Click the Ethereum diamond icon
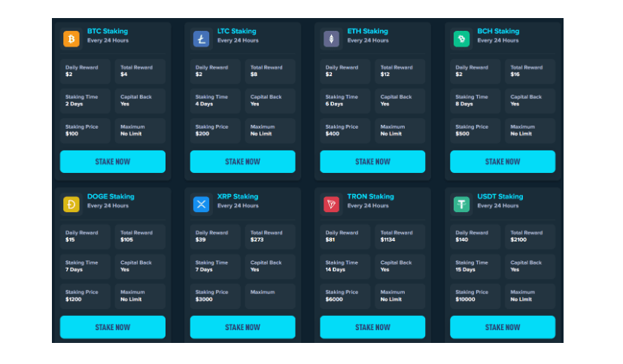 click(x=331, y=39)
